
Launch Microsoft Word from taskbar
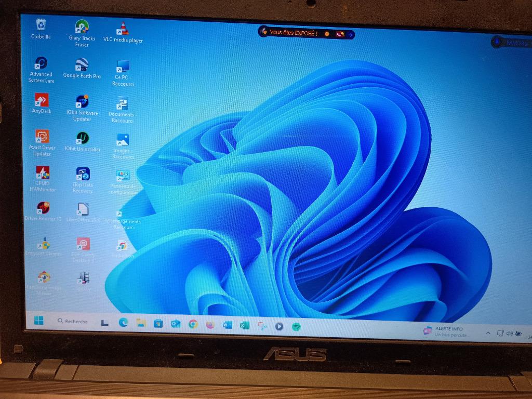pyautogui.click(x=227, y=324)
